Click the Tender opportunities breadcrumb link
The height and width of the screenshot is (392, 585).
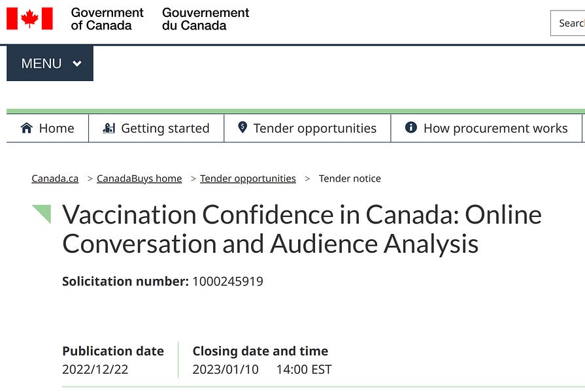click(x=248, y=178)
